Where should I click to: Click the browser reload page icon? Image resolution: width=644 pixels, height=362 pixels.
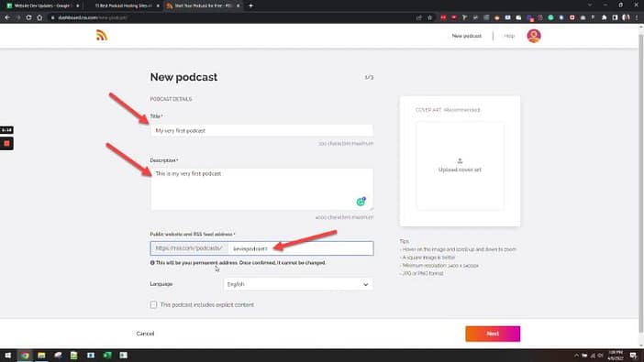point(28,17)
